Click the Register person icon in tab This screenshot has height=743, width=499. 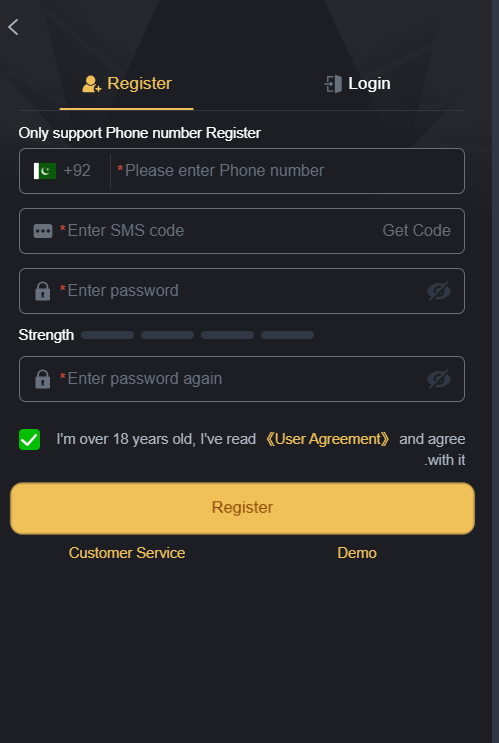tap(91, 84)
